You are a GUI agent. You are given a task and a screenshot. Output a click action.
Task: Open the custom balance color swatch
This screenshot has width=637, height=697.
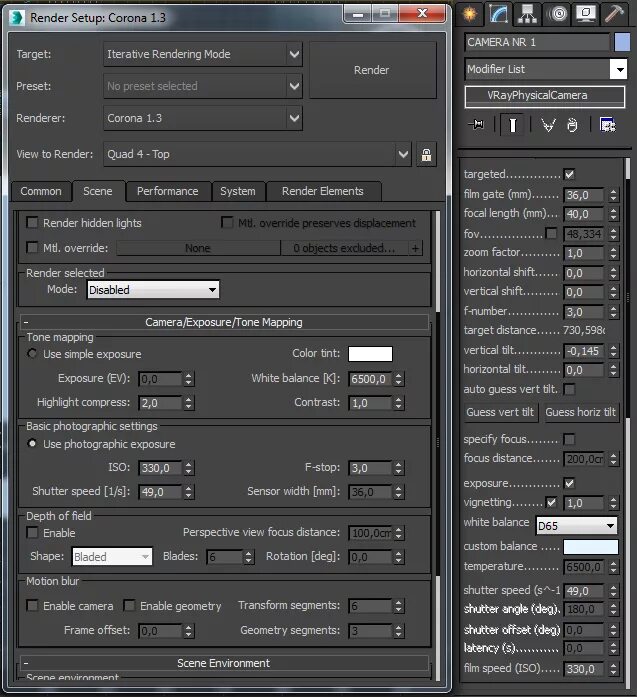point(590,547)
